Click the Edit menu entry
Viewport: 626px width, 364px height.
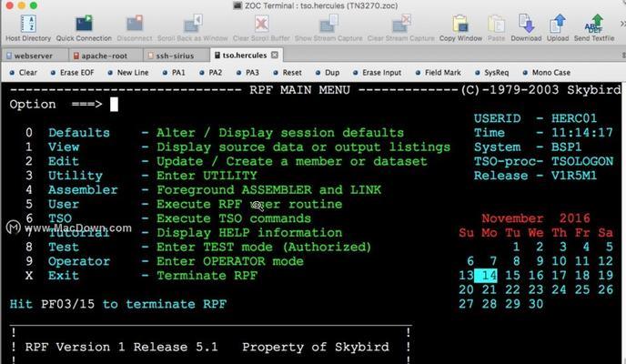tap(64, 162)
